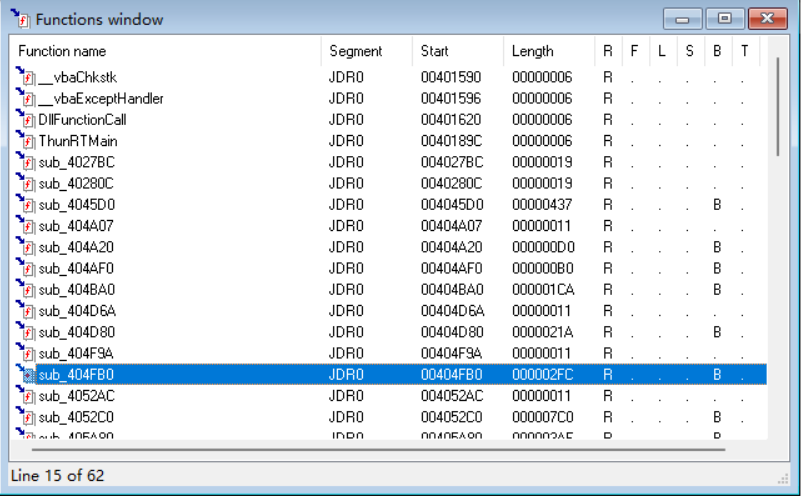Image resolution: width=802 pixels, height=496 pixels.
Task: Click the function icon beside __vbaExceptHandler
Action: click(x=26, y=98)
